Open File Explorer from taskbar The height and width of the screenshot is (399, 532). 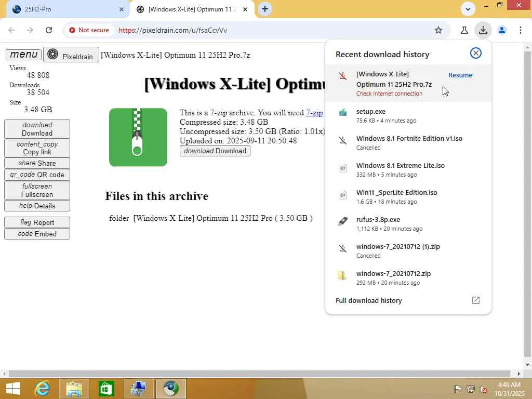[74, 389]
